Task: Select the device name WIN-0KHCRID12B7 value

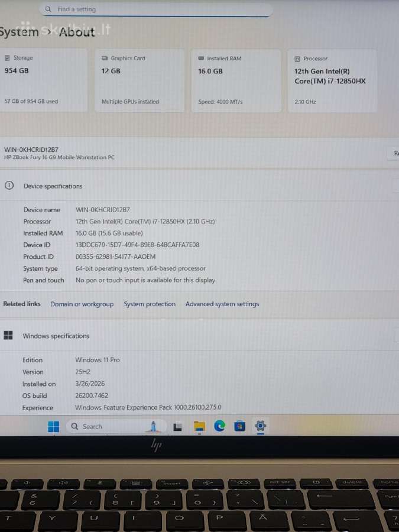Action: coord(103,210)
